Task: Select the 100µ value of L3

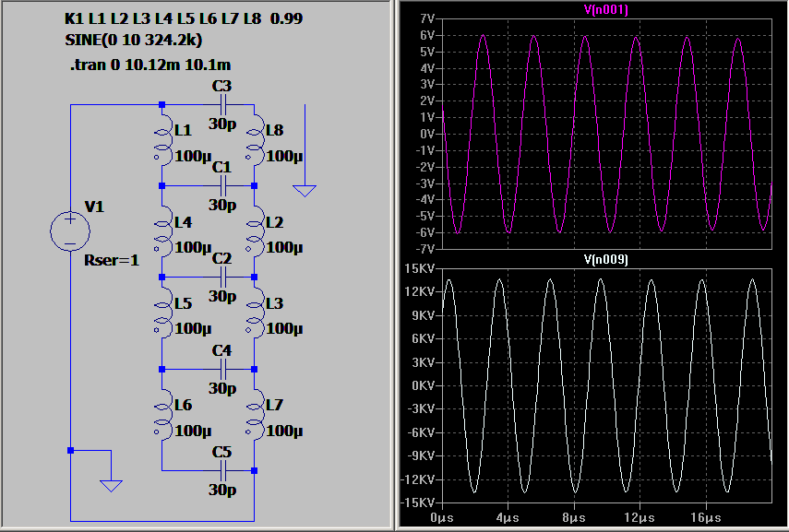Action: 284,328
